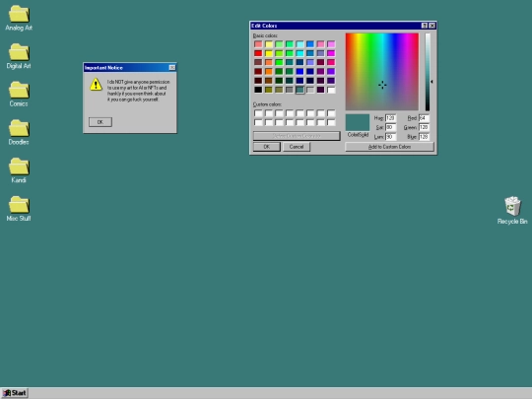
Task: Select the bright magenta basic color swatch
Action: pyautogui.click(x=331, y=53)
